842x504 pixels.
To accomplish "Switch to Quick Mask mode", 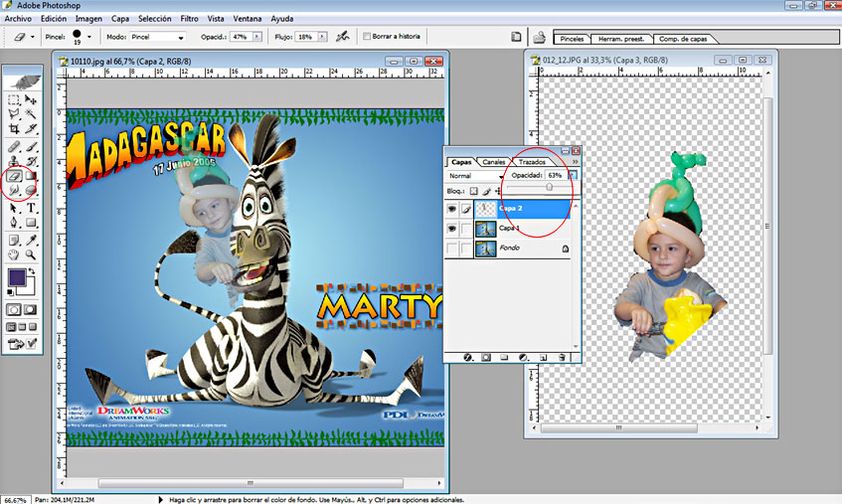I will point(30,310).
